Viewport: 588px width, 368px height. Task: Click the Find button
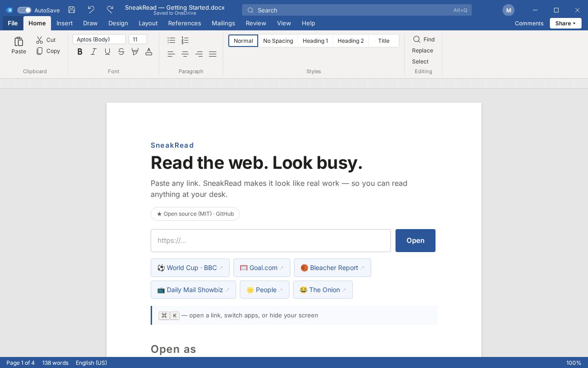point(424,40)
